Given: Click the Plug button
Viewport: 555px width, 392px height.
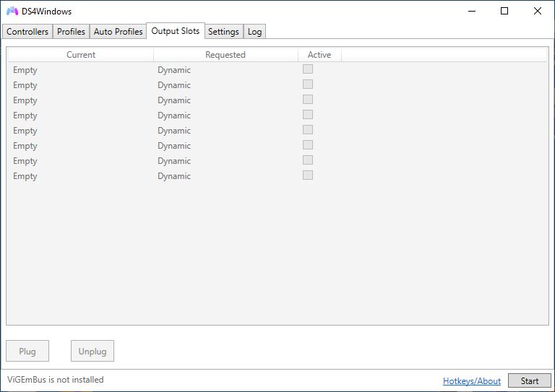Looking at the screenshot, I should [x=27, y=351].
